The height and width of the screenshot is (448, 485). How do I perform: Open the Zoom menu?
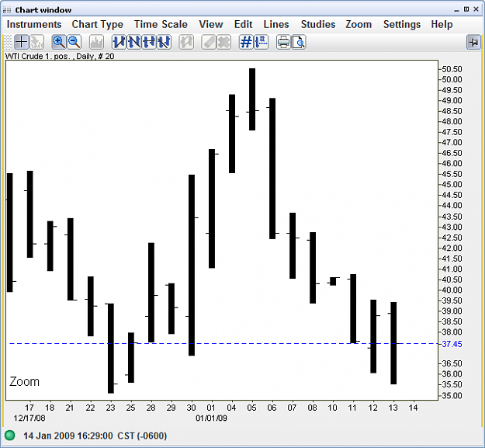point(359,24)
